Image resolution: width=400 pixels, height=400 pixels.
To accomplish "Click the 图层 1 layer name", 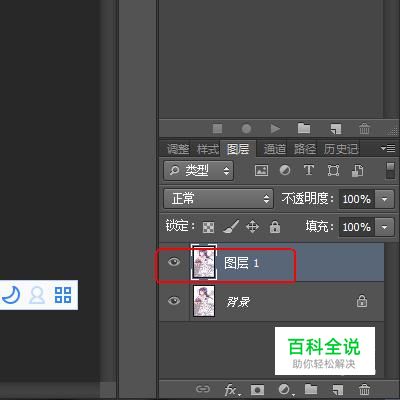I will pos(242,263).
